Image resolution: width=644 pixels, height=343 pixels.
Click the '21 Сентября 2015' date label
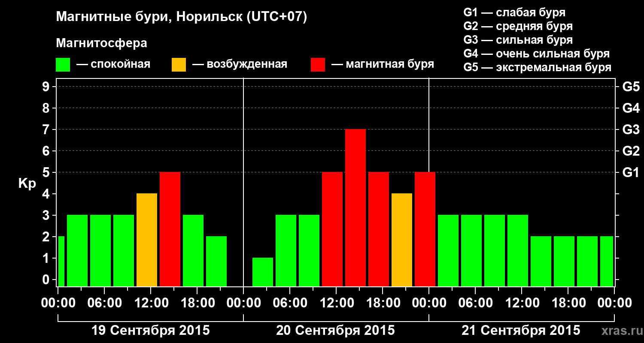(x=521, y=331)
